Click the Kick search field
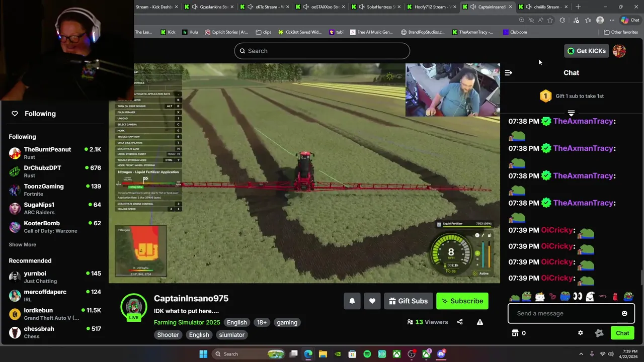The height and width of the screenshot is (362, 644). click(322, 51)
